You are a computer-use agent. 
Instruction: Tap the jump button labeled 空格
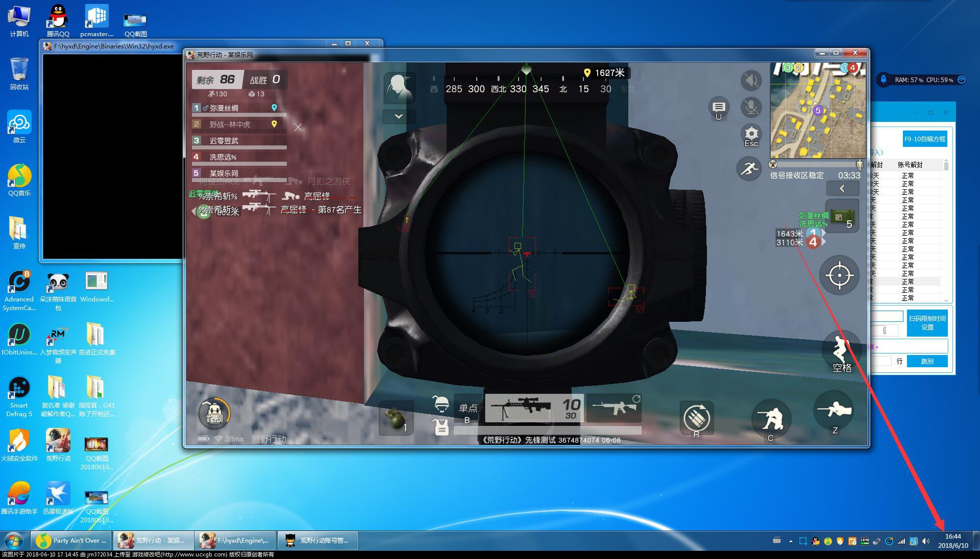click(x=841, y=351)
